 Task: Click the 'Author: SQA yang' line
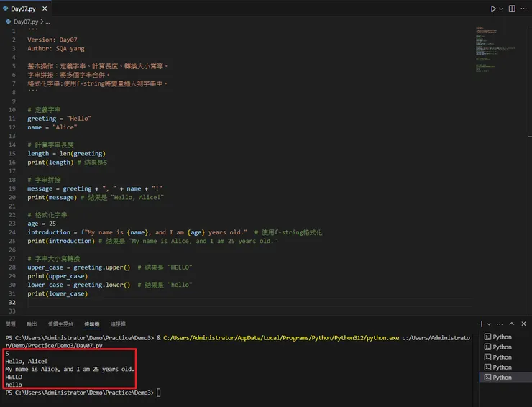pos(56,49)
